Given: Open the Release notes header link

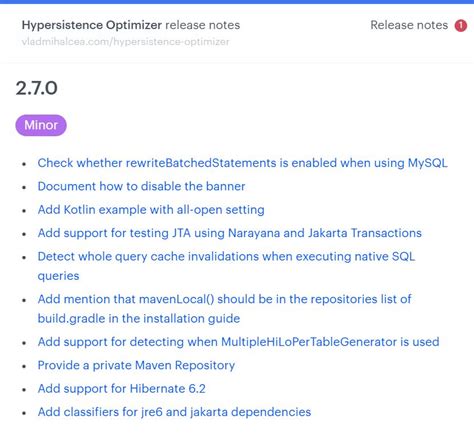Looking at the screenshot, I should coord(409,25).
